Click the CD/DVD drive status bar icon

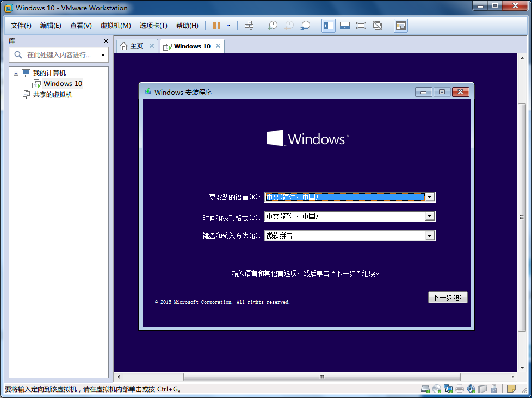(437, 389)
